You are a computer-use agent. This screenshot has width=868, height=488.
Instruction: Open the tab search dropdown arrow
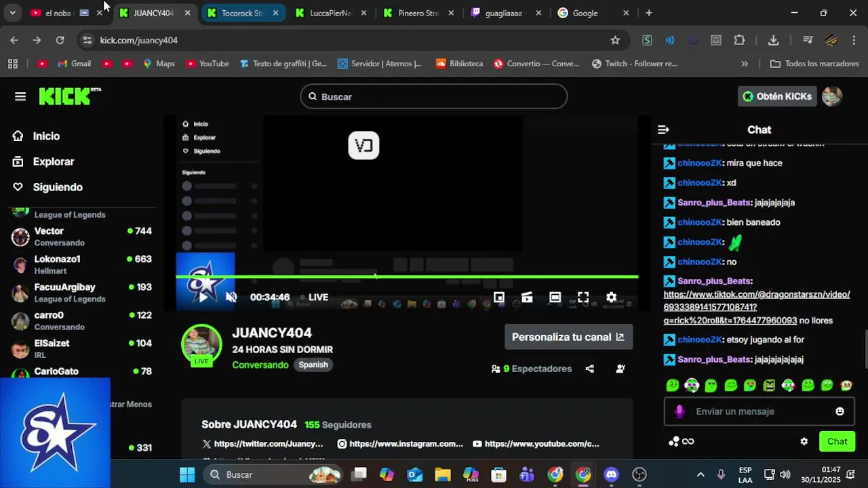point(12,13)
